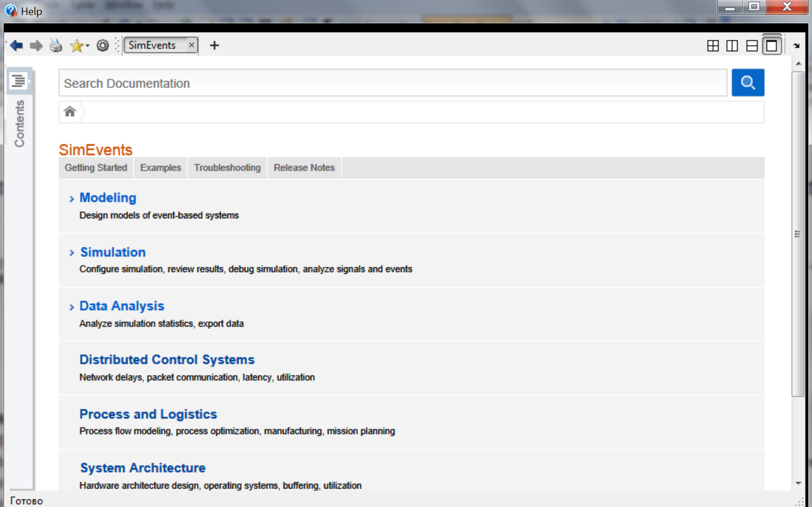This screenshot has height=507, width=812.
Task: Click the vertical scrollbar thumb
Action: (x=798, y=234)
